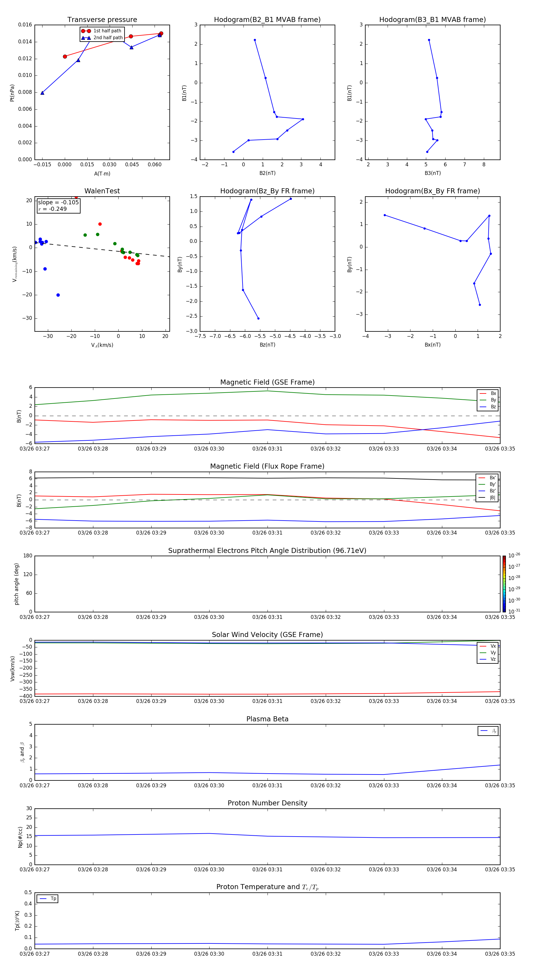Click the pitch angle colorbar gradient
The height and width of the screenshot is (980, 535).
pos(504,584)
